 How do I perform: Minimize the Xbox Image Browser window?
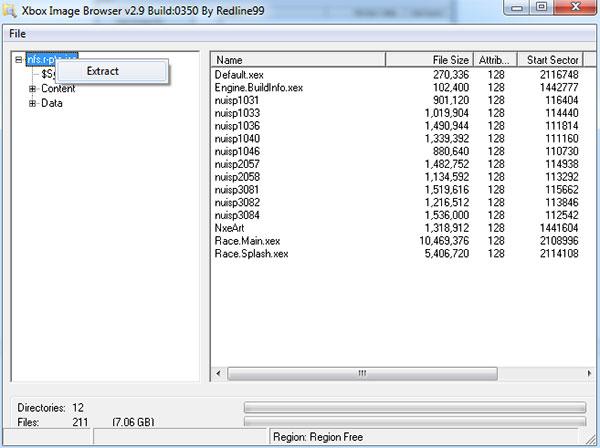tap(517, 8)
